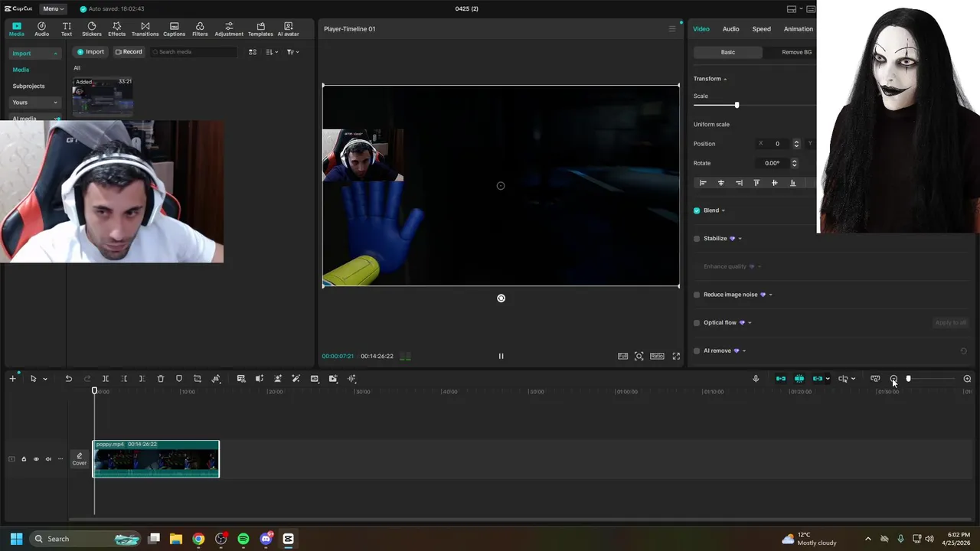Enable the Optical flow checkbox
Screen dimensions: 980x551
point(697,323)
